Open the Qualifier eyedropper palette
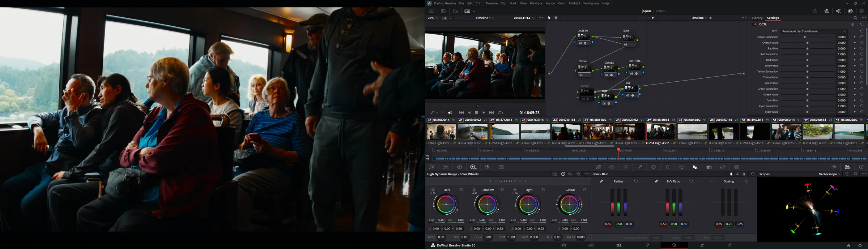This screenshot has width=868, height=249. point(640,167)
